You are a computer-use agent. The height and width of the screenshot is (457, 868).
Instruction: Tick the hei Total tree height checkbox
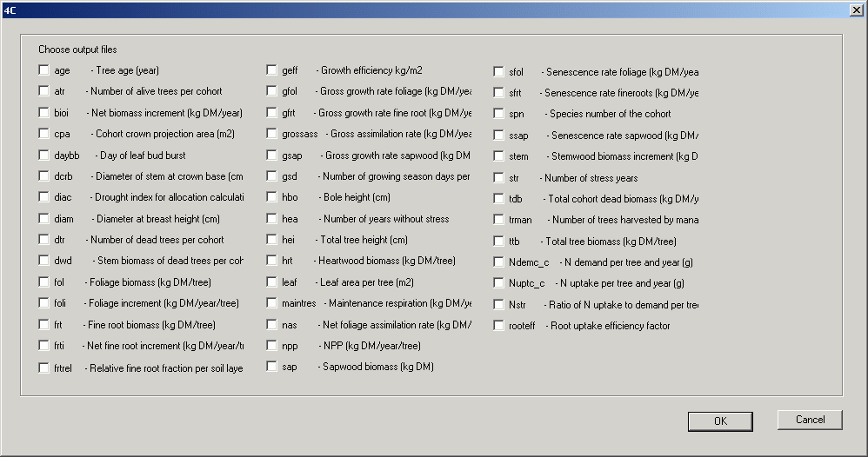pyautogui.click(x=272, y=240)
